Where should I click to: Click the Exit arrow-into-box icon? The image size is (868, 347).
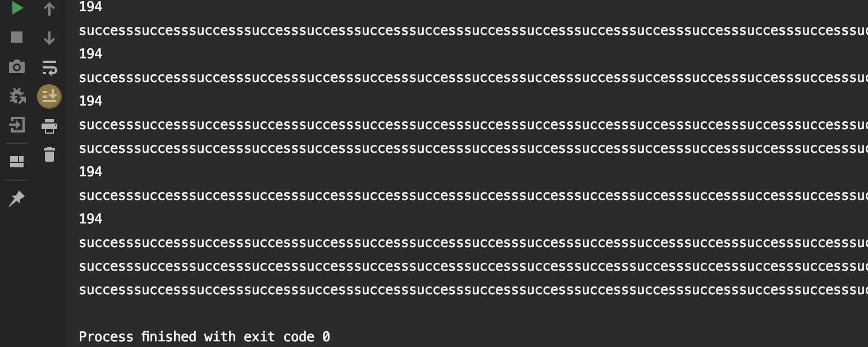pos(17,125)
